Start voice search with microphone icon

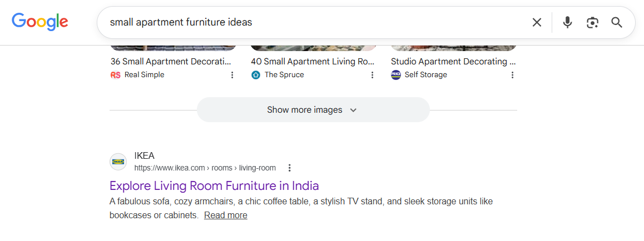tap(568, 22)
